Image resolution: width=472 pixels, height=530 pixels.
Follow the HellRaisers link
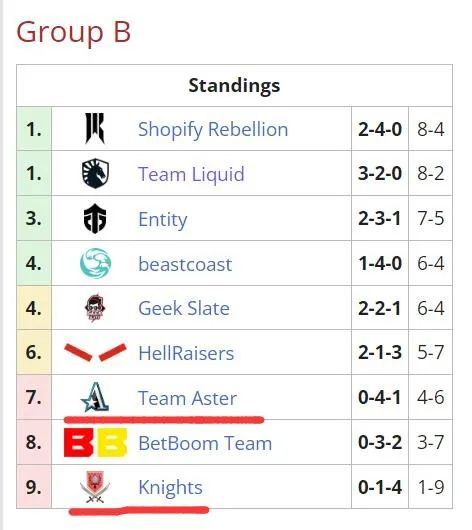click(186, 353)
